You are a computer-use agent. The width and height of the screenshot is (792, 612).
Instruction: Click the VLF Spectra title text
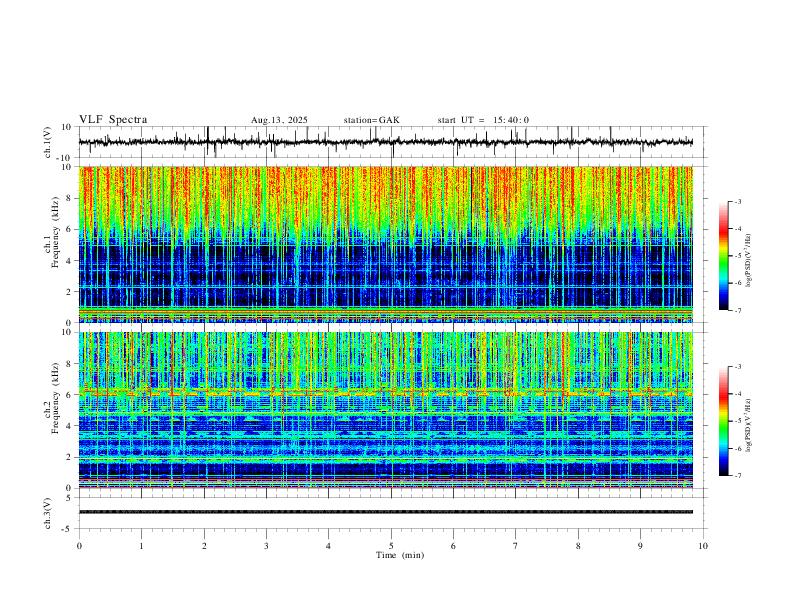tap(113, 120)
